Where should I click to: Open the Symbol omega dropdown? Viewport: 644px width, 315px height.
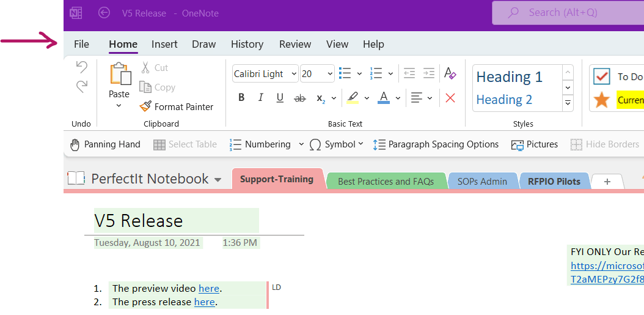[x=337, y=144]
